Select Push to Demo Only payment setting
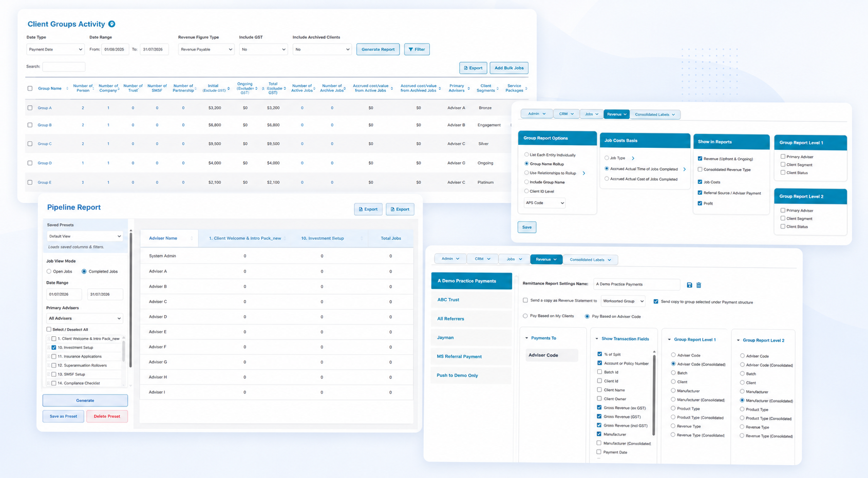The width and height of the screenshot is (868, 478). (471, 375)
